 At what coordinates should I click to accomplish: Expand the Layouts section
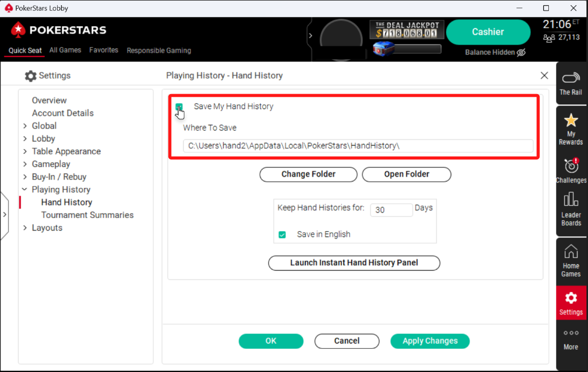[x=25, y=228]
